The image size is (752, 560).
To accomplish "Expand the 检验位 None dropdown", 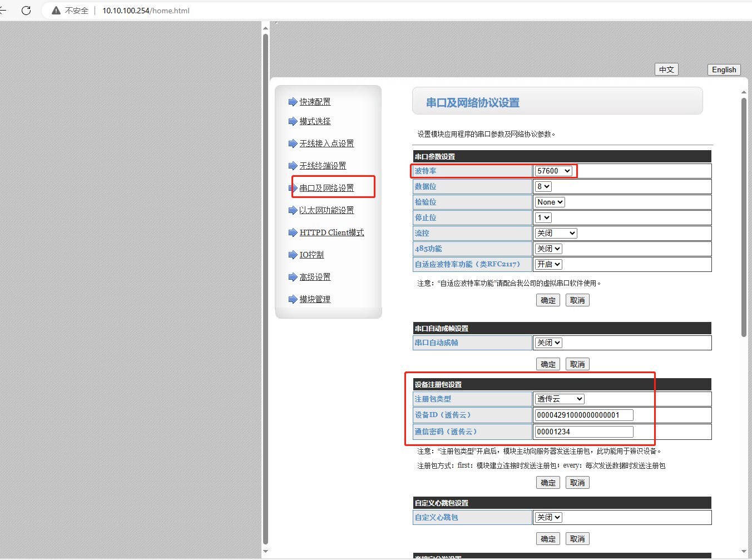I will pyautogui.click(x=550, y=202).
